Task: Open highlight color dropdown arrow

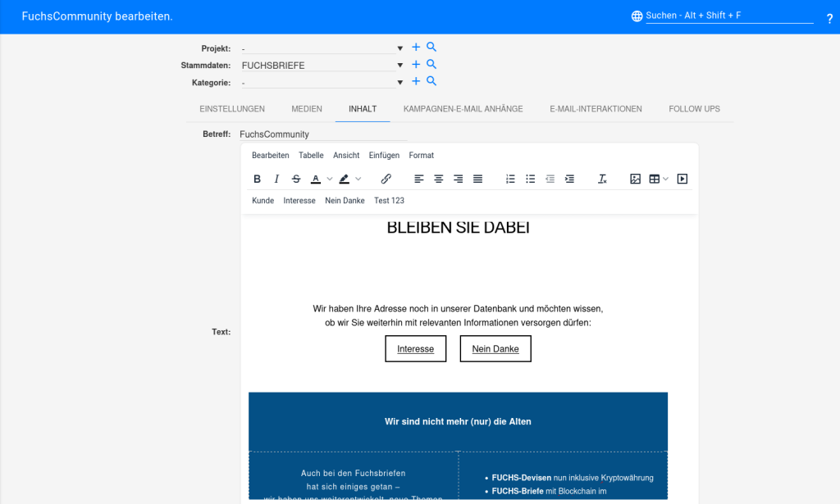Action: (358, 179)
